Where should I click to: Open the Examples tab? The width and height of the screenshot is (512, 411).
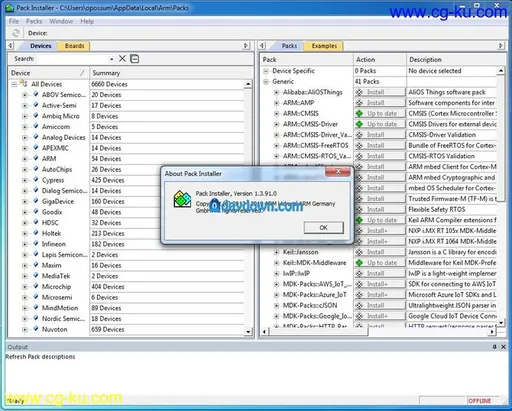324,46
